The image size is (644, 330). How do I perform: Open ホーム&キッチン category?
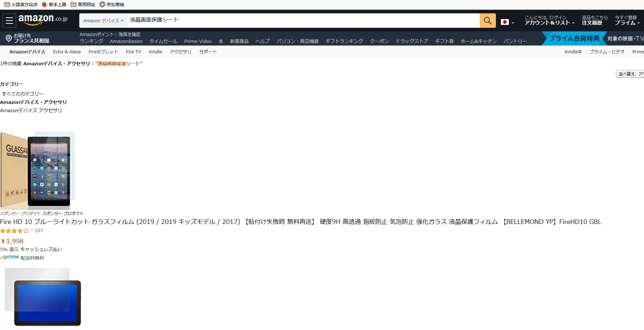click(479, 41)
